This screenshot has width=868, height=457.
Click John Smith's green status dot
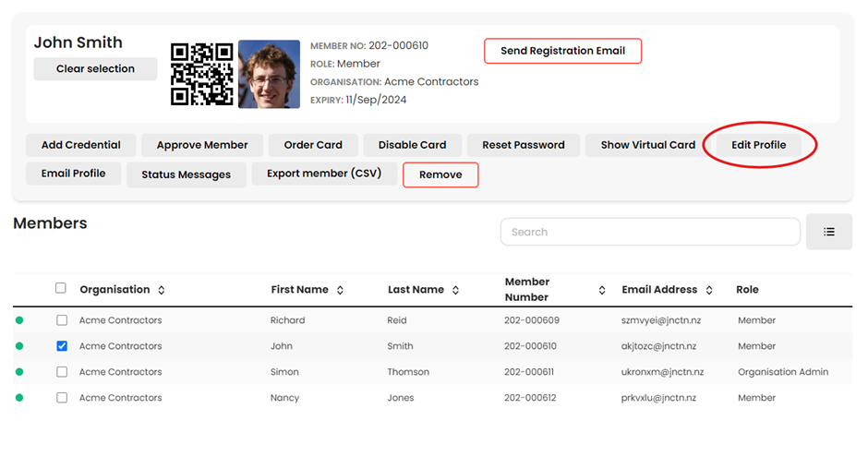[x=19, y=346]
